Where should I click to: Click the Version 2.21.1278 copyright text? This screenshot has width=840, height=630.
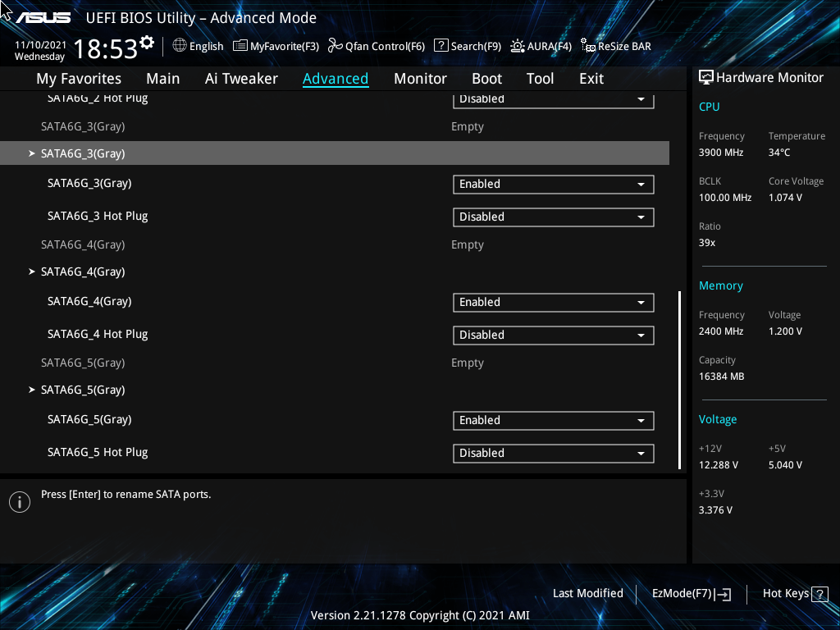420,615
